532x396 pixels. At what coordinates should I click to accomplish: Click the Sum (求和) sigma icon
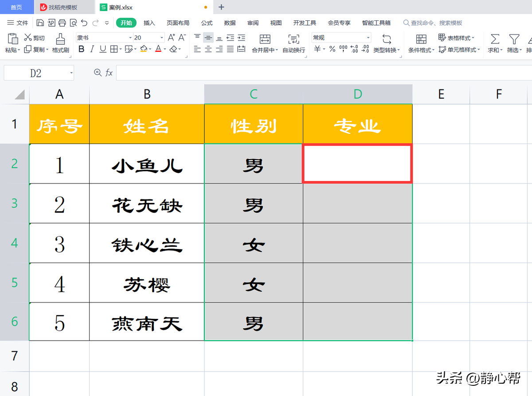click(x=494, y=39)
